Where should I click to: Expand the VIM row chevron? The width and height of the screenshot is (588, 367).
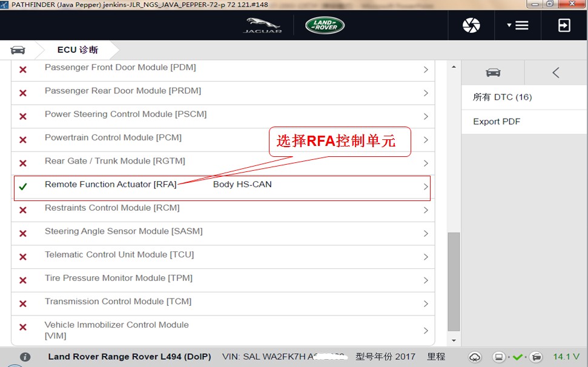(426, 331)
